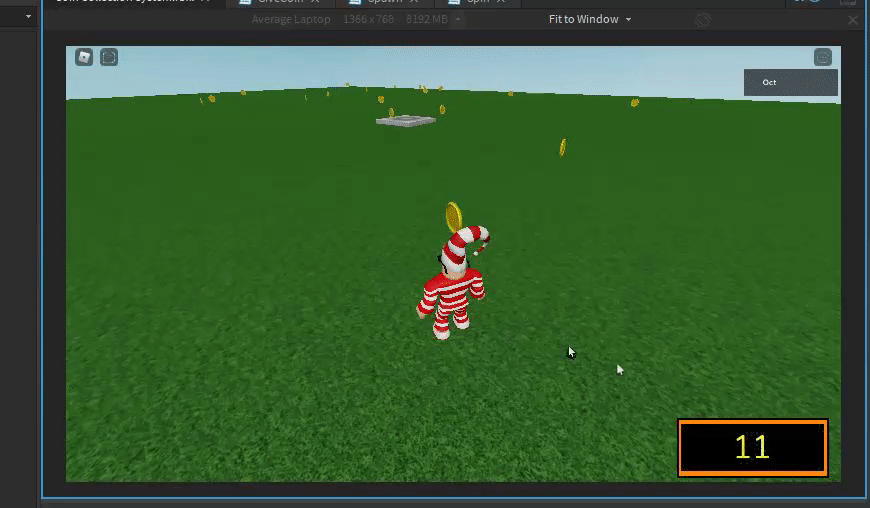This screenshot has height=508, width=870.
Task: Toggle the chat icon beside Roblox menu
Action: pos(109,57)
